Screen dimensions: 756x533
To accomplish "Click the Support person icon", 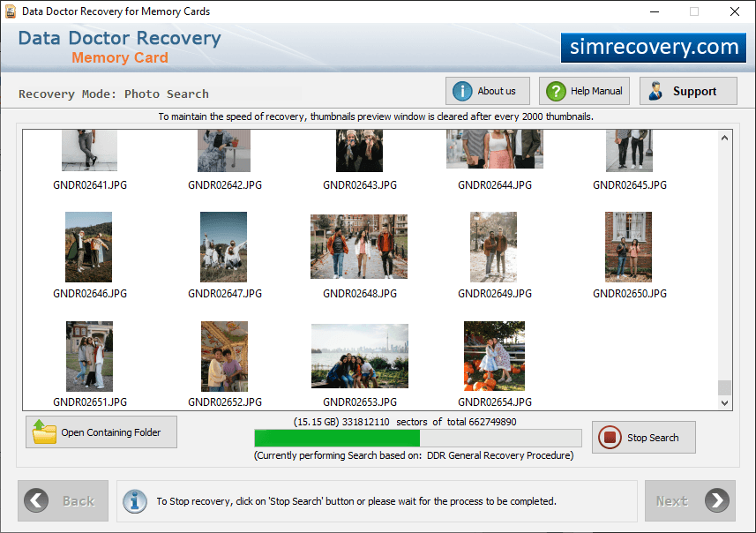I will [x=655, y=91].
